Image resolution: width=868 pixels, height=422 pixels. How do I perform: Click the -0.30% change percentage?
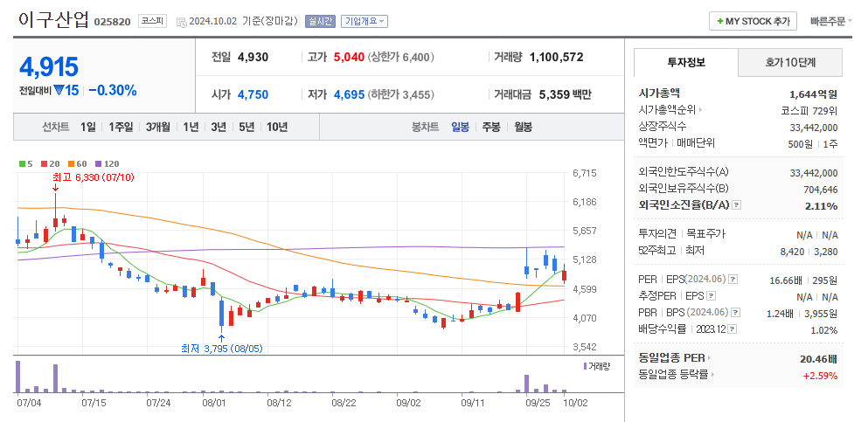coord(113,91)
